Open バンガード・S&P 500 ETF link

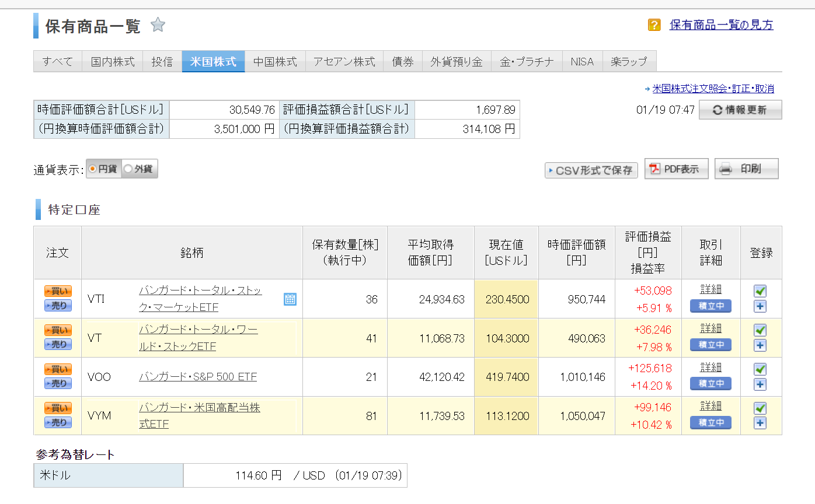click(x=198, y=377)
